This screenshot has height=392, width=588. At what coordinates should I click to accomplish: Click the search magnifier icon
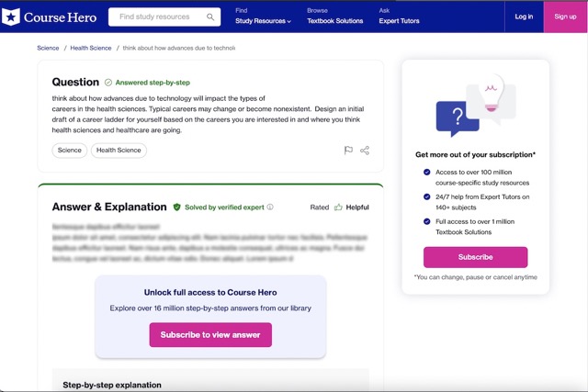point(210,17)
